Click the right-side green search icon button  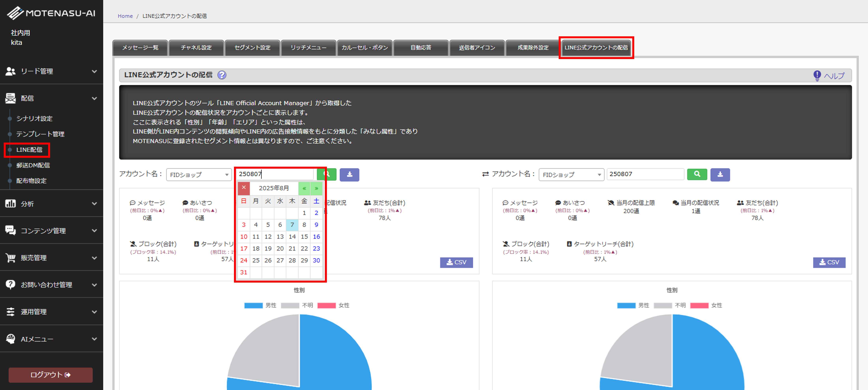[697, 174]
